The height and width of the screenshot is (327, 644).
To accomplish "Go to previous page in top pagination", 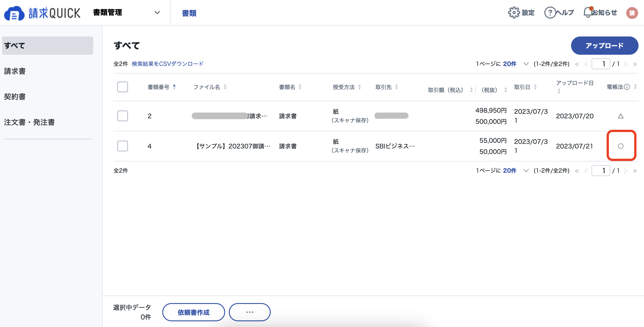I will tap(586, 64).
